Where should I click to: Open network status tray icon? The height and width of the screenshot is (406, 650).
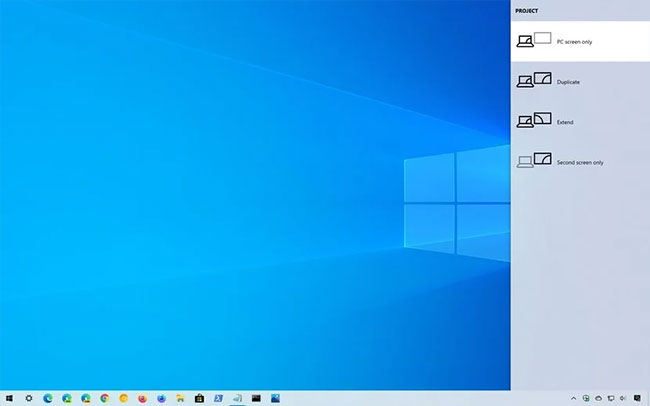[611, 399]
